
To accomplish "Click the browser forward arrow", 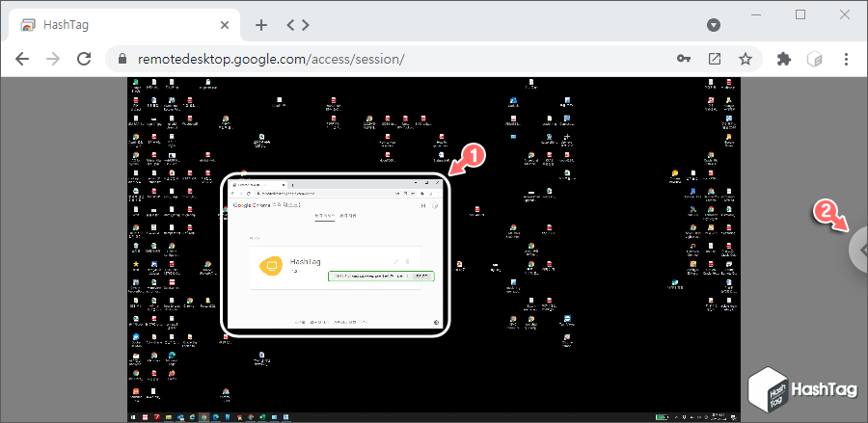I will coord(53,59).
